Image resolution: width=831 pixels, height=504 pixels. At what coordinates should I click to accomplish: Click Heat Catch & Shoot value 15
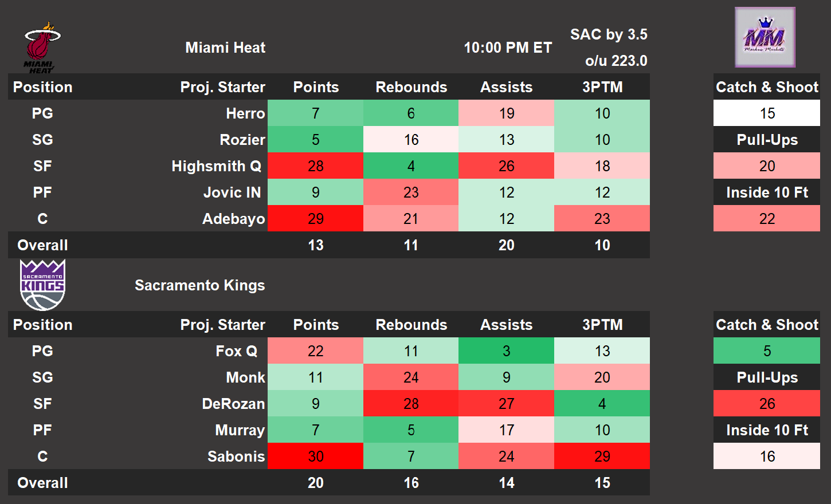(x=767, y=113)
